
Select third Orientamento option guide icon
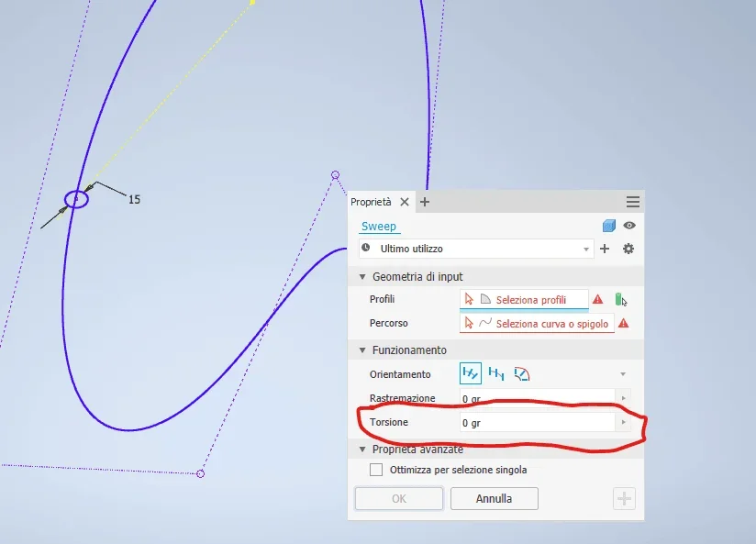point(522,373)
